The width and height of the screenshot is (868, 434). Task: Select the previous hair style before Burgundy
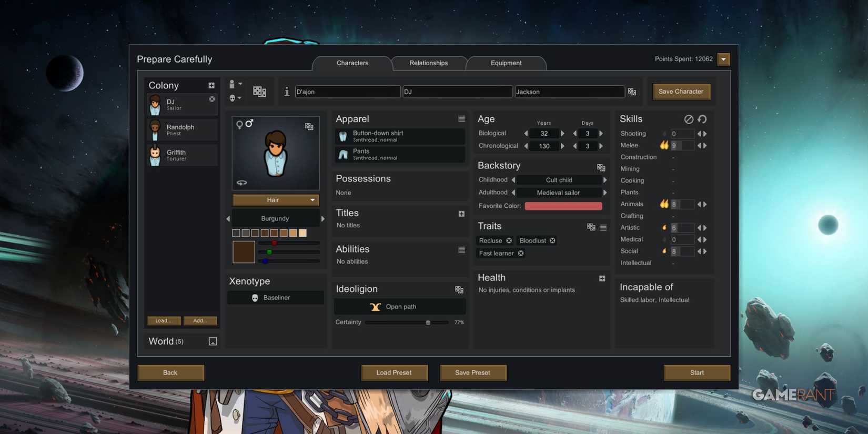[x=228, y=218]
